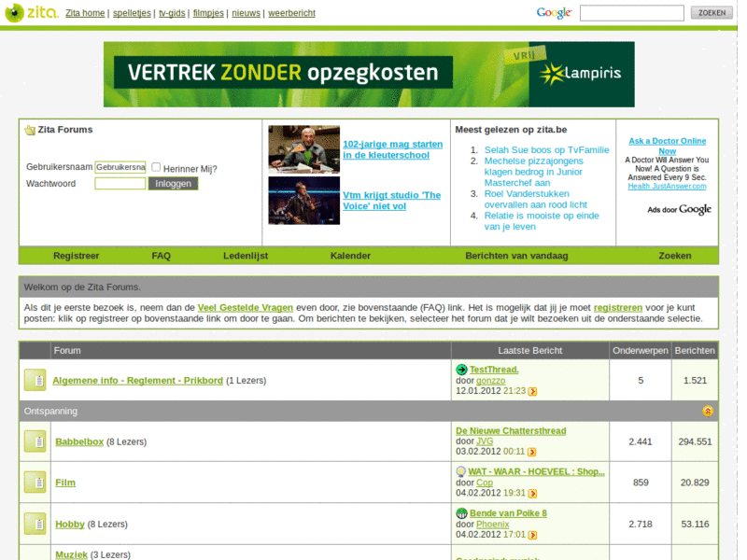Open thumbnail of The Voice studio article
Image resolution: width=747 pixels, height=560 pixels.
click(304, 201)
